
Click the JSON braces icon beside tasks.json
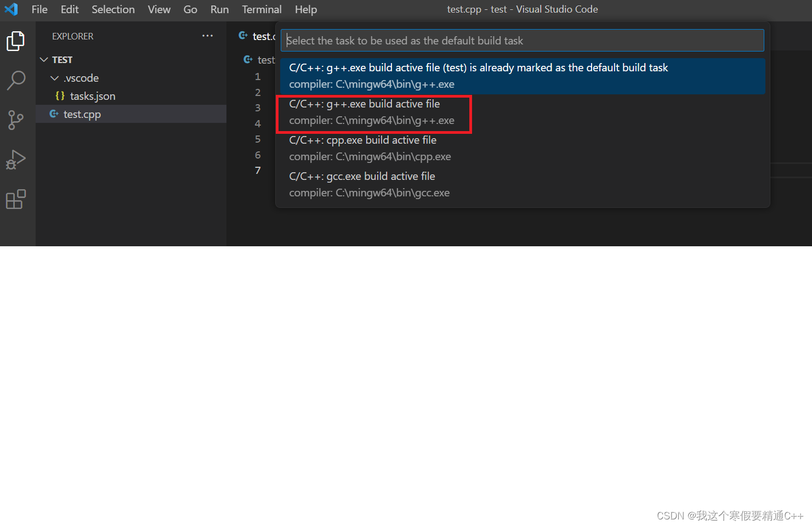(60, 96)
